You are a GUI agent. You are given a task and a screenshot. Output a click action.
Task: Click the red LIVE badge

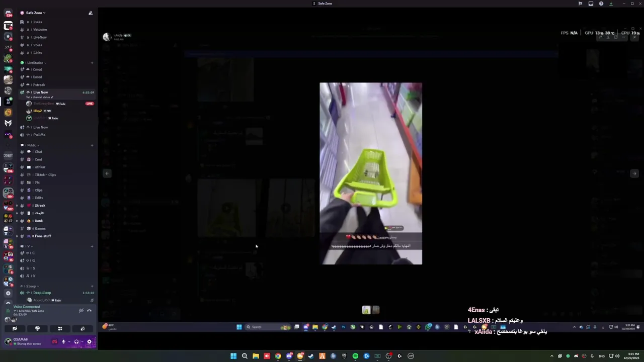pos(90,104)
